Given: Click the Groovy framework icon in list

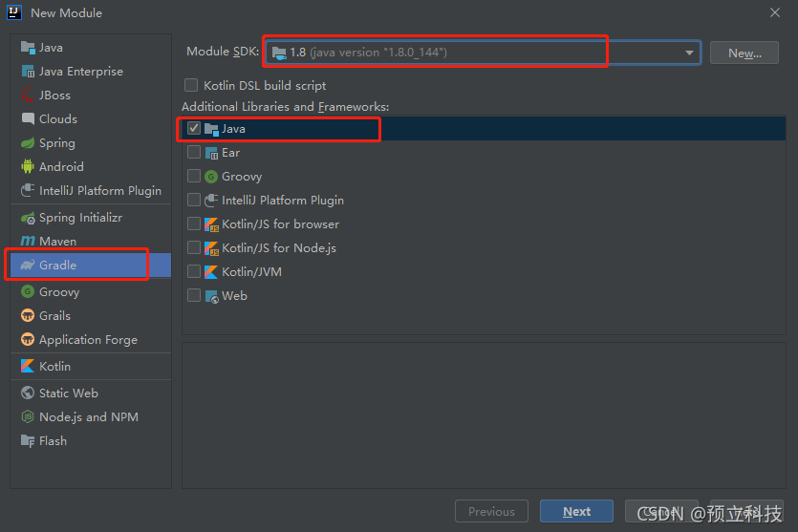Looking at the screenshot, I should [x=211, y=177].
